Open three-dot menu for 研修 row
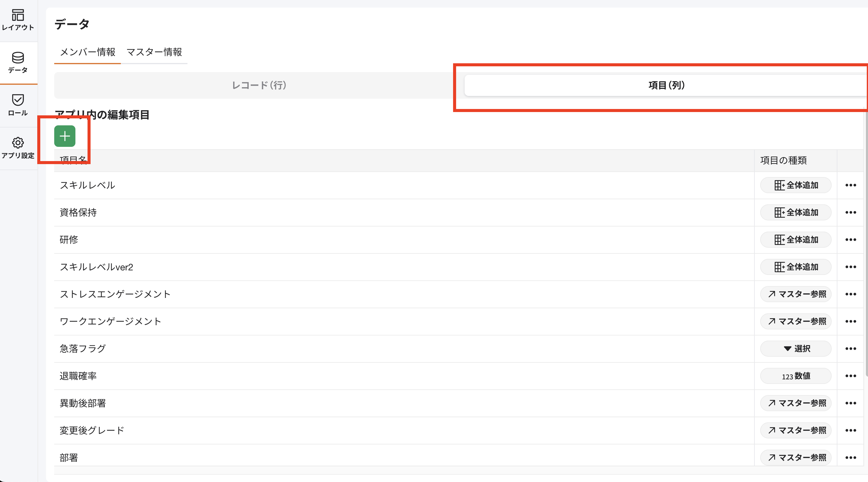 point(850,240)
